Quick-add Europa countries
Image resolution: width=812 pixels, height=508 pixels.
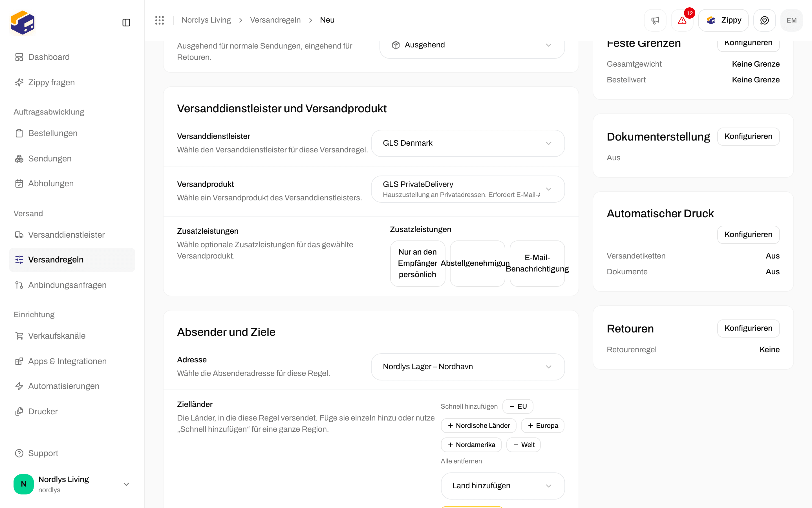pyautogui.click(x=542, y=426)
